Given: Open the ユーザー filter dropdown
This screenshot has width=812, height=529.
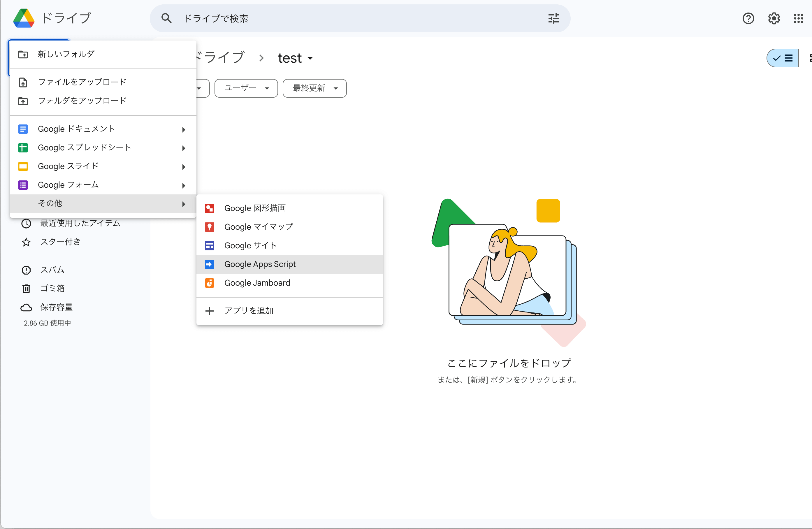Looking at the screenshot, I should point(246,88).
